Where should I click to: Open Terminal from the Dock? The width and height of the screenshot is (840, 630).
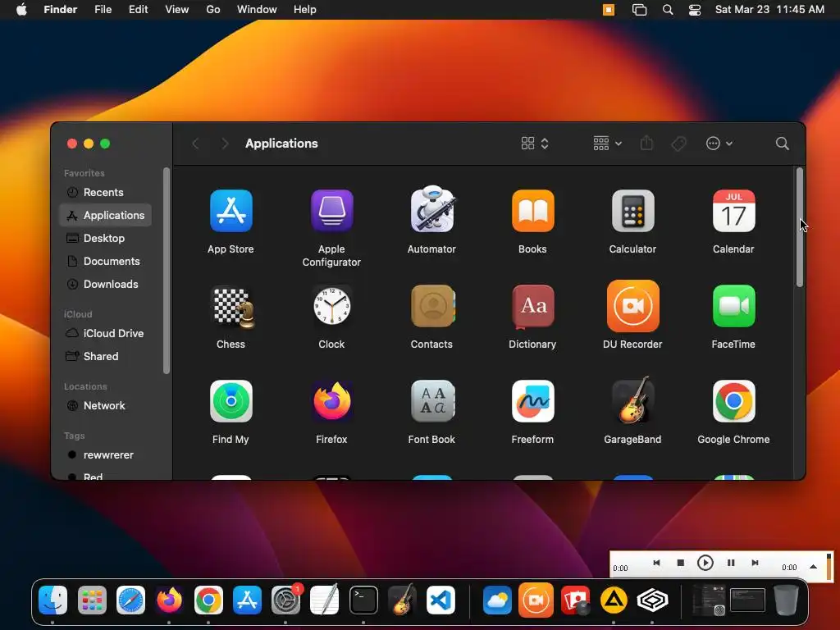pyautogui.click(x=363, y=600)
